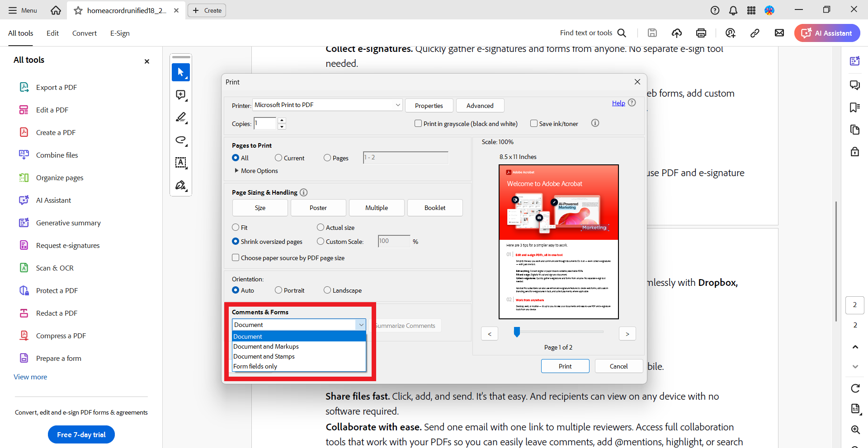Click the copy link icon
Screen dimensions: 868x448
pyautogui.click(x=755, y=33)
